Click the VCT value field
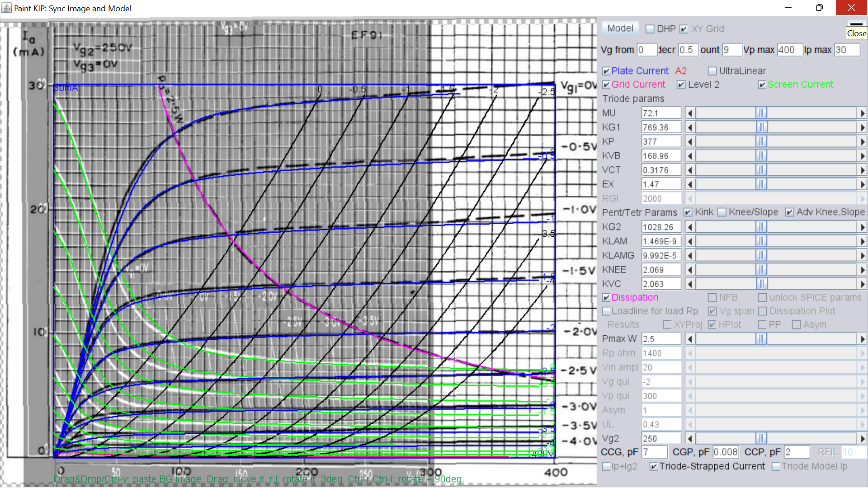The height and width of the screenshot is (488, 868). coord(661,170)
